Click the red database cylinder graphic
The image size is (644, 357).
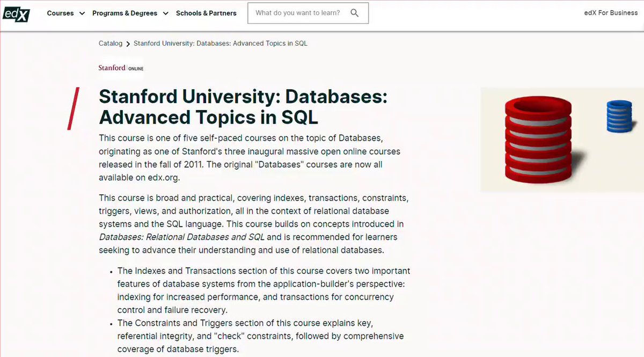click(x=537, y=140)
